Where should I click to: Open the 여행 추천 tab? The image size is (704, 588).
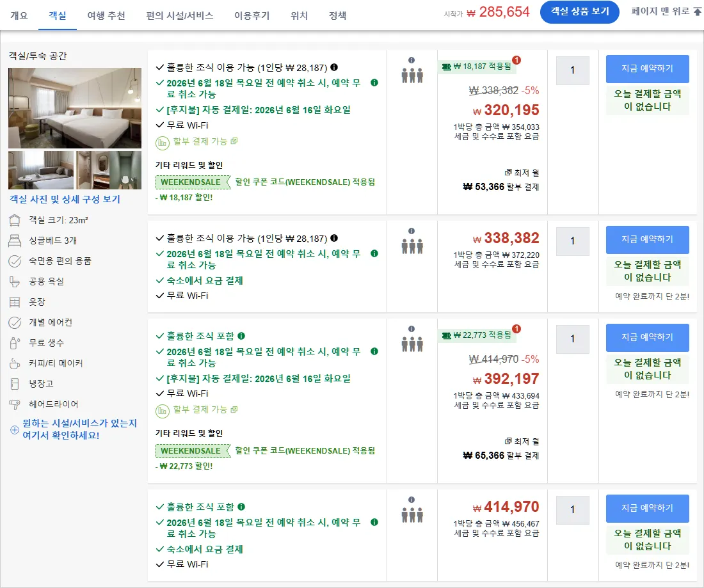tap(106, 15)
